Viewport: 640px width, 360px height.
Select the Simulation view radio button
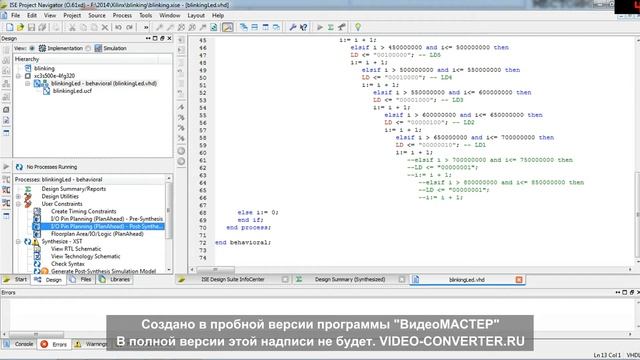click(88, 48)
